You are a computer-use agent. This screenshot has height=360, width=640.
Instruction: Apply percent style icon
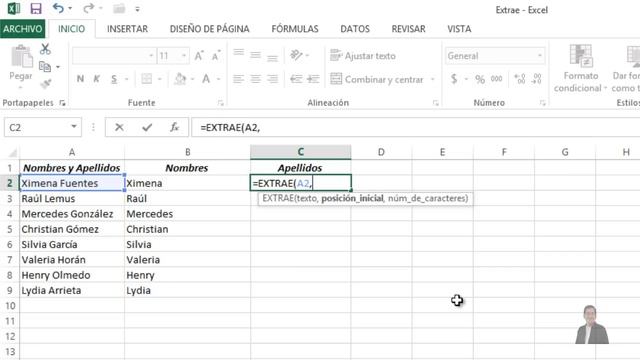pos(480,79)
